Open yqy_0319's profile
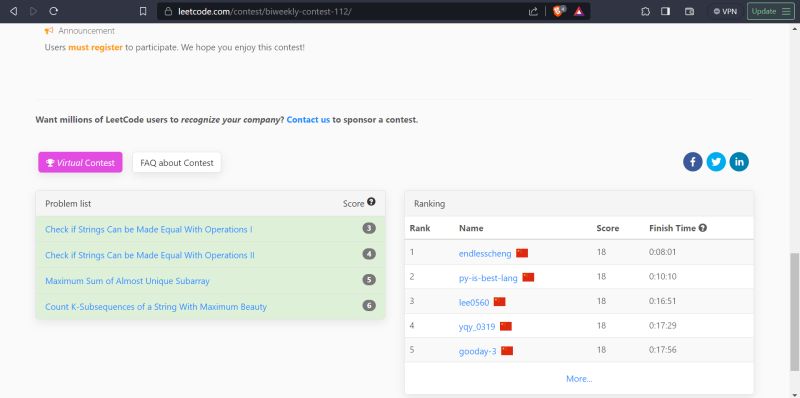 click(x=477, y=327)
